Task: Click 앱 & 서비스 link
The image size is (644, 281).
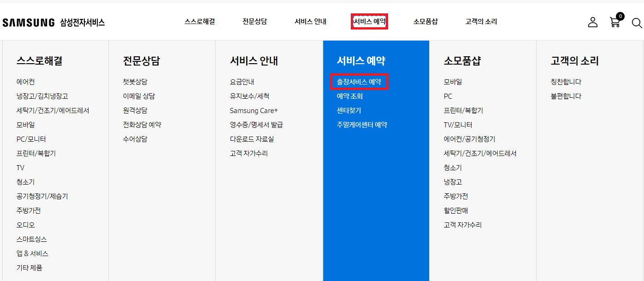Action: click(x=32, y=254)
